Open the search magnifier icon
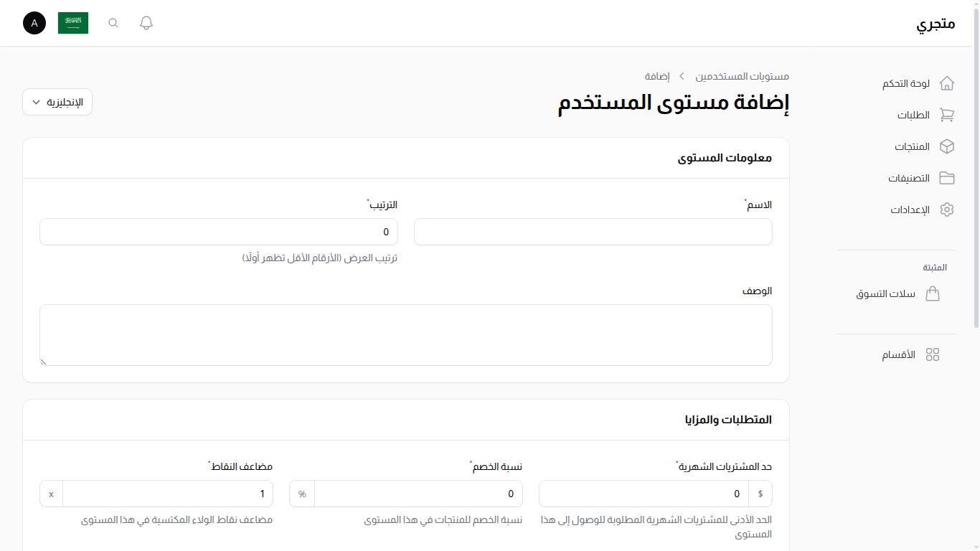 113,22
